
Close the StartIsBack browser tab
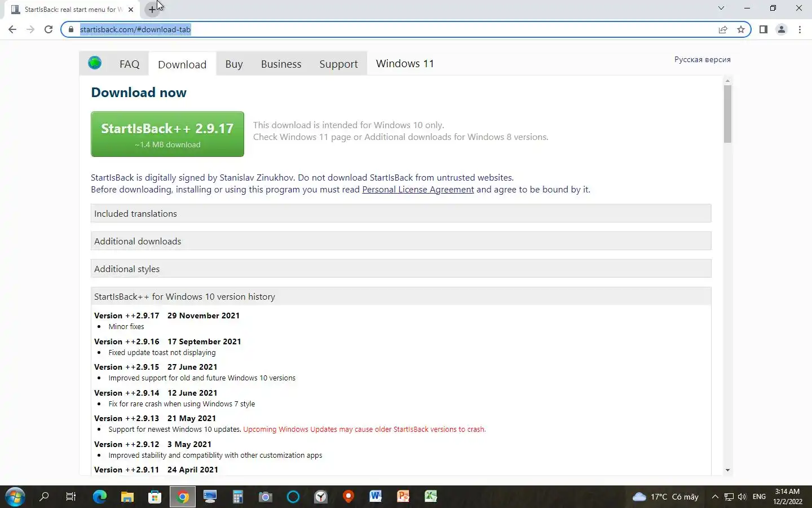point(130,10)
